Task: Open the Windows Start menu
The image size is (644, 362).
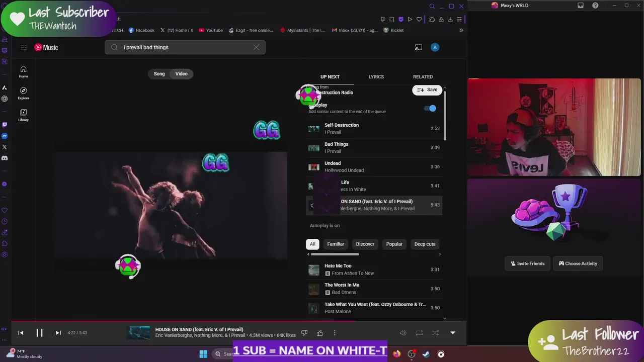Action: point(203,354)
